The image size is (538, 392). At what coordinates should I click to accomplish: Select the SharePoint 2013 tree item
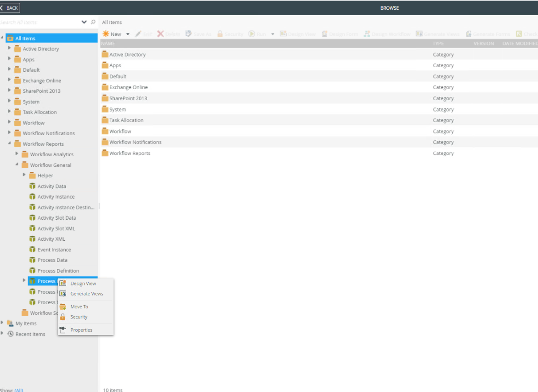point(41,91)
